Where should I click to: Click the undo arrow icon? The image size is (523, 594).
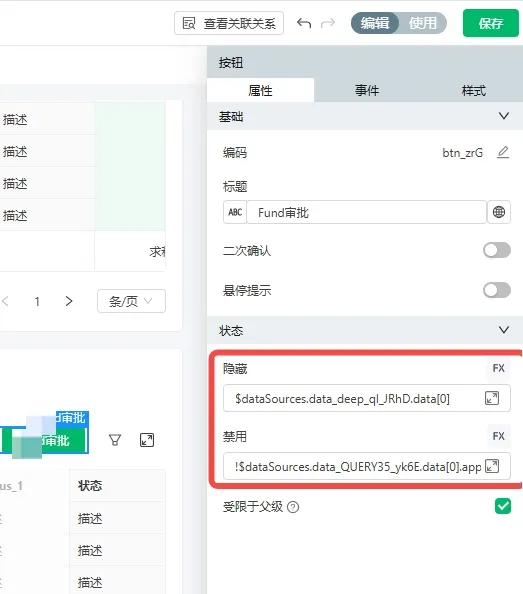tap(304, 23)
